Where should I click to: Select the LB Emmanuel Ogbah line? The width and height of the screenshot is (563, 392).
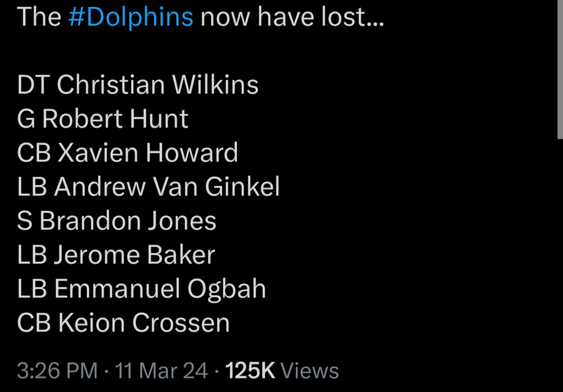tap(141, 289)
